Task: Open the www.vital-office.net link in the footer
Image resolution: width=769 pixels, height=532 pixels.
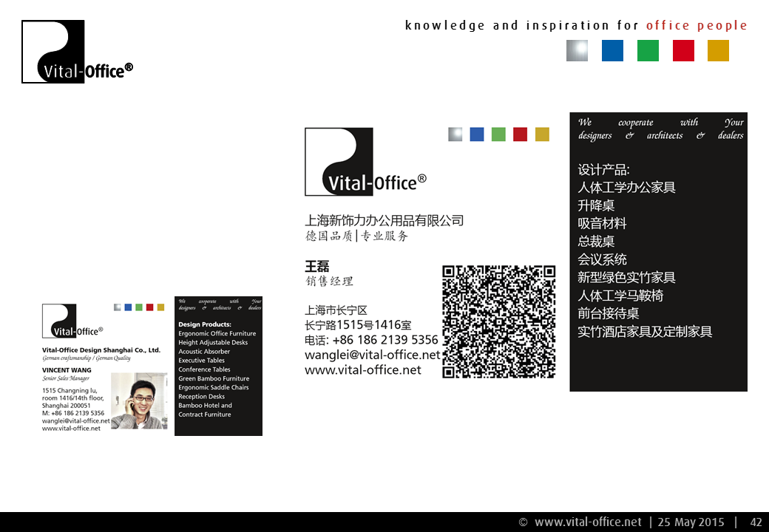Action: coord(588,522)
